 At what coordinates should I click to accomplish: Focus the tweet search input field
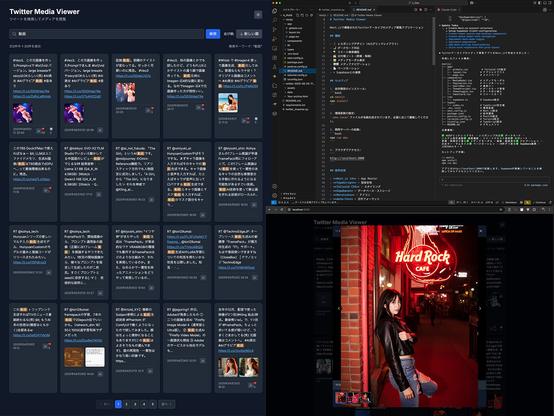click(x=106, y=34)
